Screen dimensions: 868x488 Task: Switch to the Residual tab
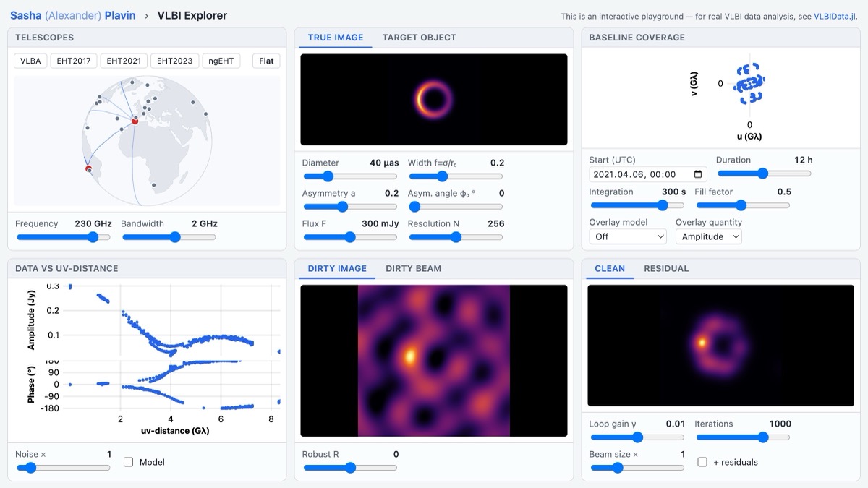[x=666, y=268]
